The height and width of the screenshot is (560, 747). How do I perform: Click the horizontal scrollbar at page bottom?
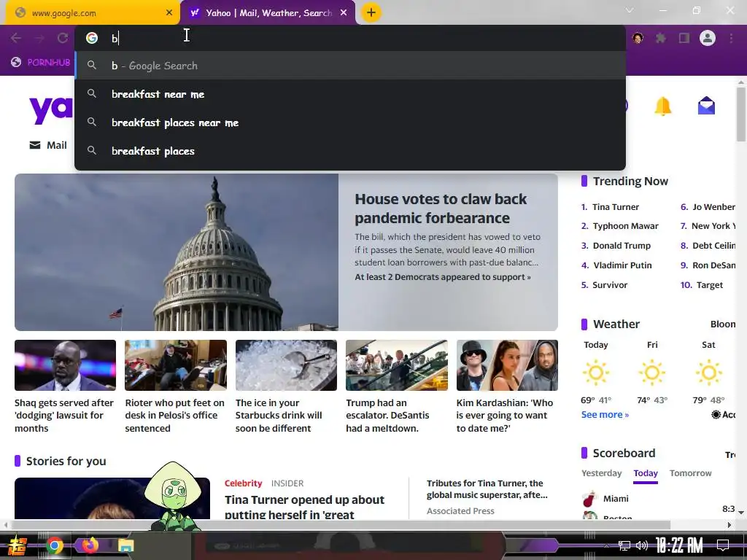tap(341, 525)
